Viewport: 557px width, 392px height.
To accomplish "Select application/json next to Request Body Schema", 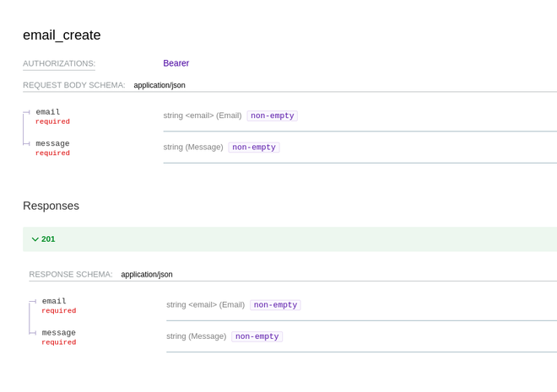I will (x=160, y=85).
